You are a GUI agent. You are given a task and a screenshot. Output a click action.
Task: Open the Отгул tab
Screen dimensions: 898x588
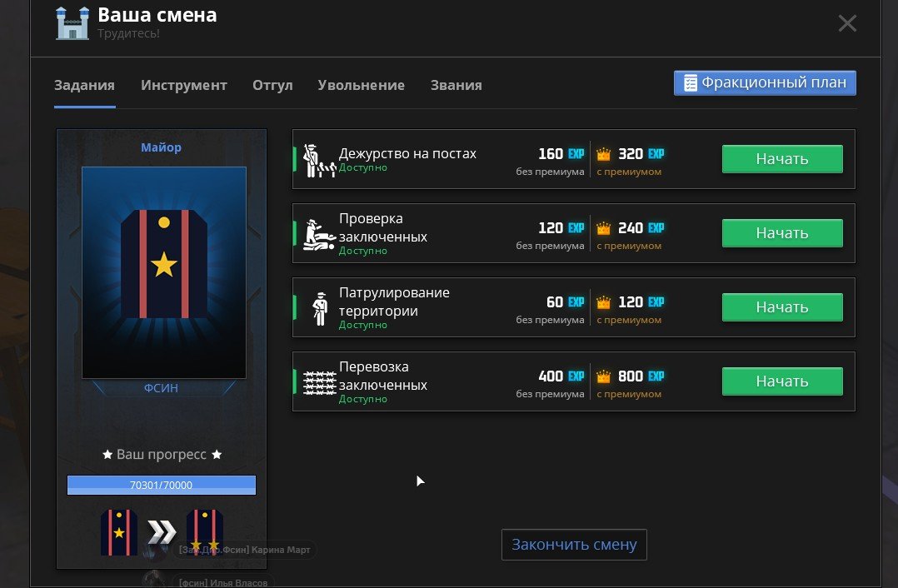click(x=272, y=85)
